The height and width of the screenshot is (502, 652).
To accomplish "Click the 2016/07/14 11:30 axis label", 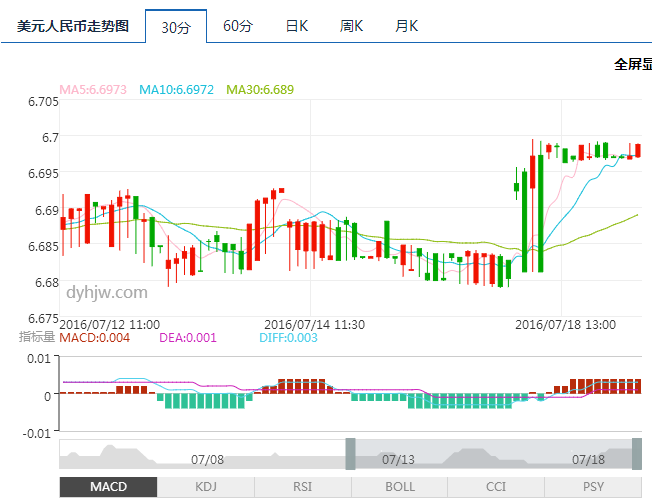I will pyautogui.click(x=314, y=324).
